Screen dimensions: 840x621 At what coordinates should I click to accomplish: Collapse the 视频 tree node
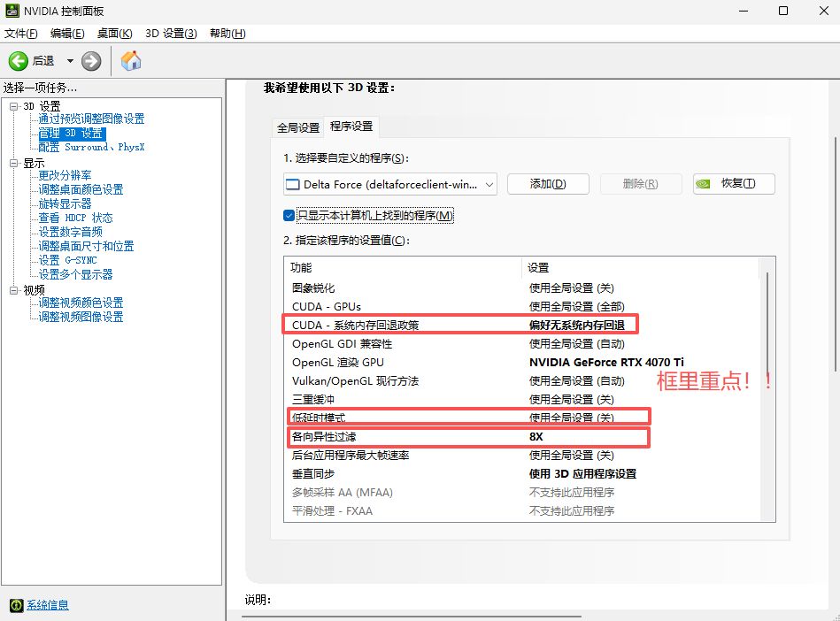coord(14,290)
